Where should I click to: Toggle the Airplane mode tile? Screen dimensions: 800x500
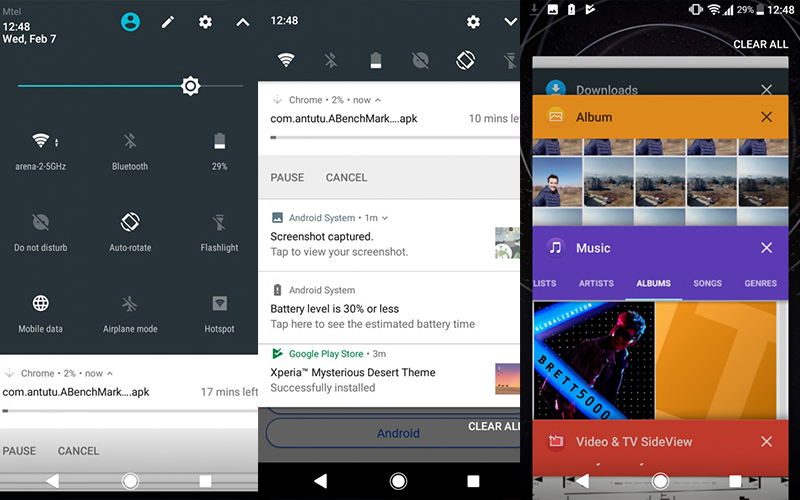(x=130, y=314)
